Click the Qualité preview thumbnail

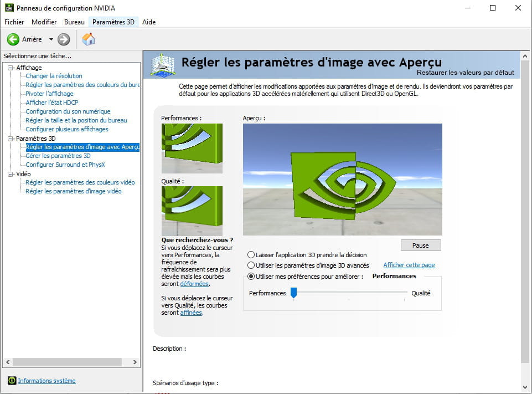tap(192, 211)
